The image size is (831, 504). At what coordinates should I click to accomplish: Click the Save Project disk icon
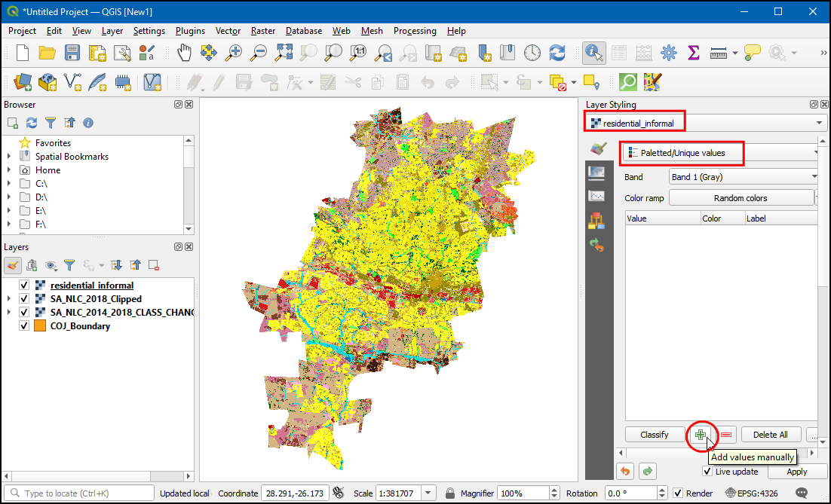pos(72,53)
